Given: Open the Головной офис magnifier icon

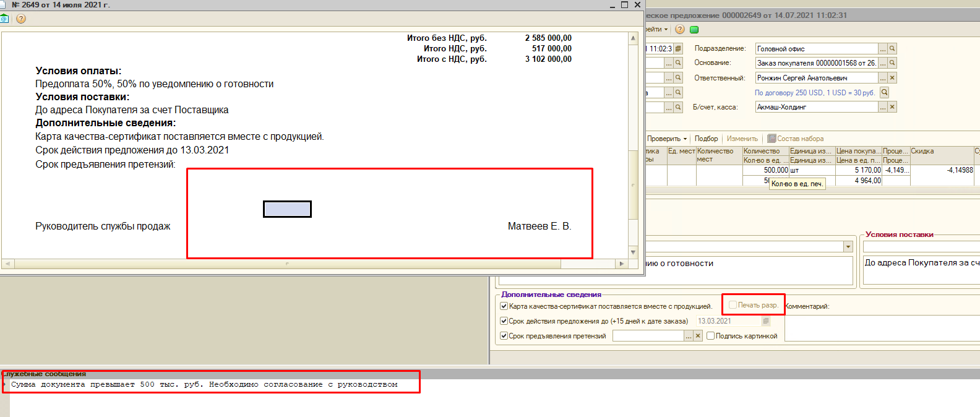Looking at the screenshot, I should pos(892,48).
